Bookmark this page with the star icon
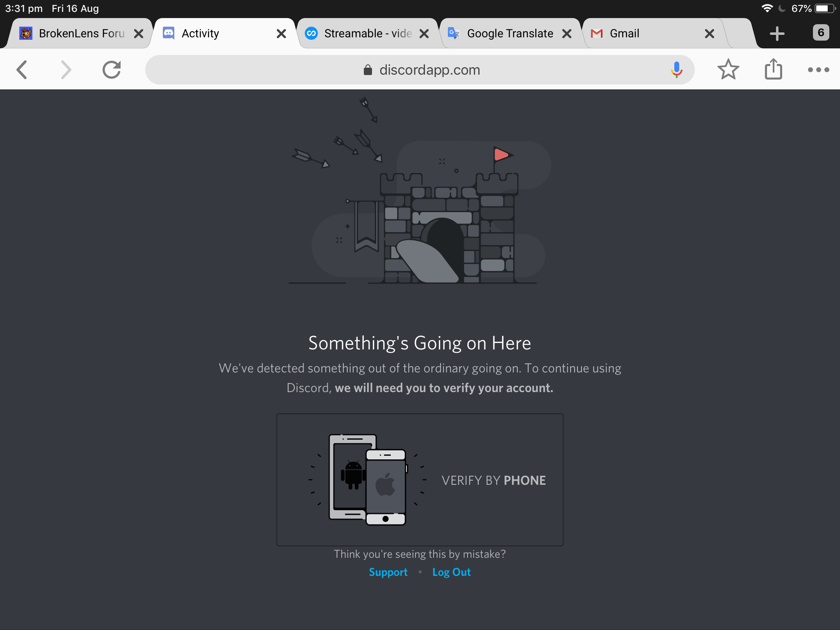Screen dimensions: 840x630 (728, 69)
